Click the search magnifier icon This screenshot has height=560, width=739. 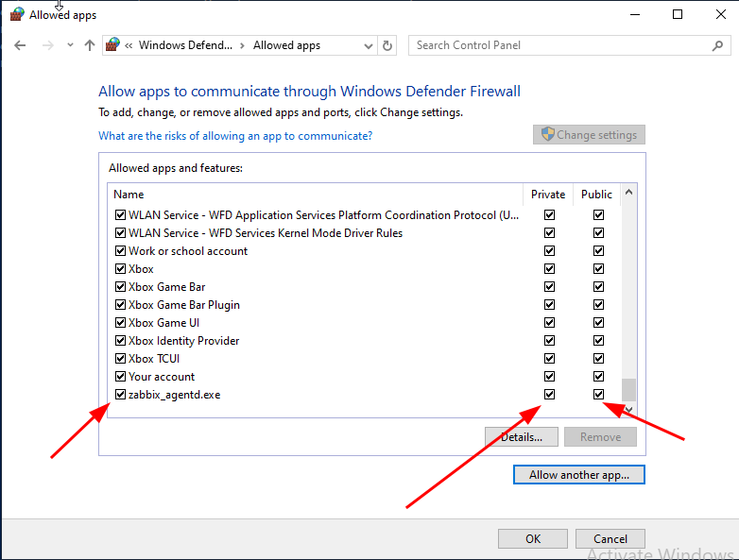[718, 45]
